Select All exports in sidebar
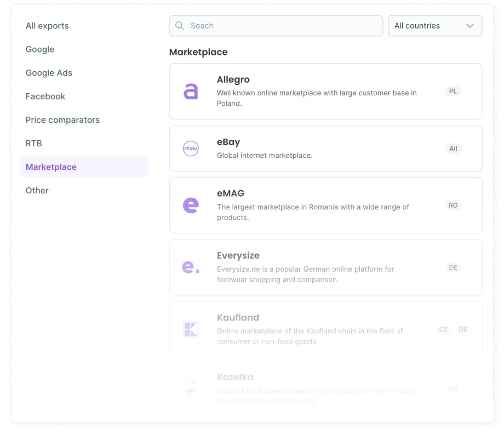 (x=47, y=26)
